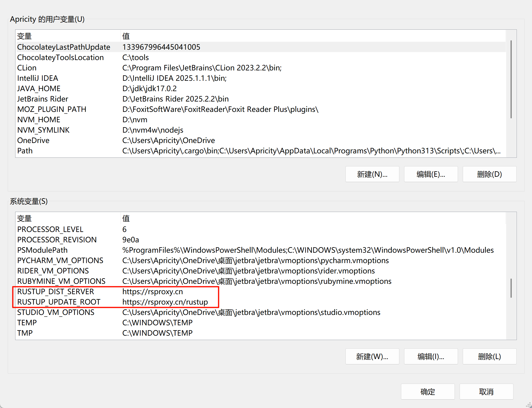Select ChocolateyToolsLocation variable row
Image resolution: width=532 pixels, height=408 pixels.
61,58
